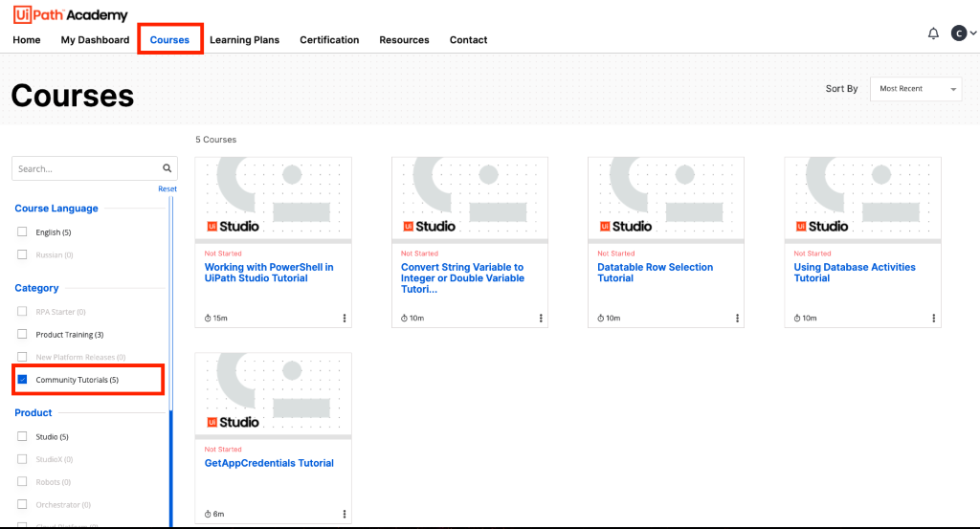
Task: Tick the Orchestrator (0) product checkbox
Action: [22, 504]
